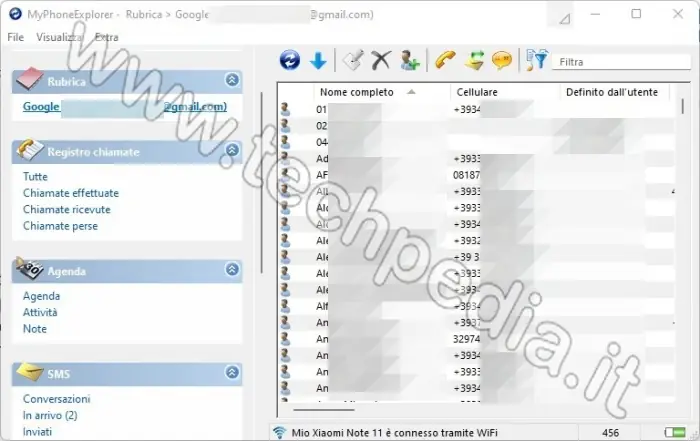Open the Note link
Screen dimensions: 700x441
[35, 329]
